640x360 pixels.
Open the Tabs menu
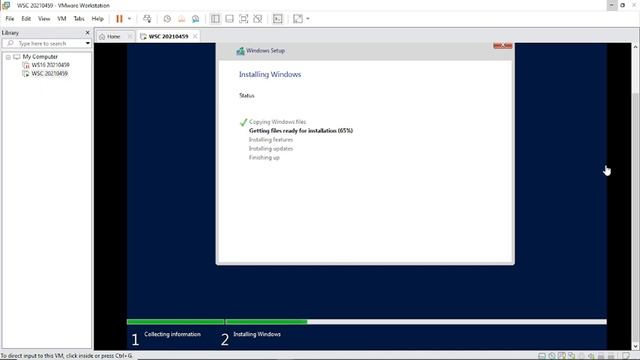click(79, 19)
